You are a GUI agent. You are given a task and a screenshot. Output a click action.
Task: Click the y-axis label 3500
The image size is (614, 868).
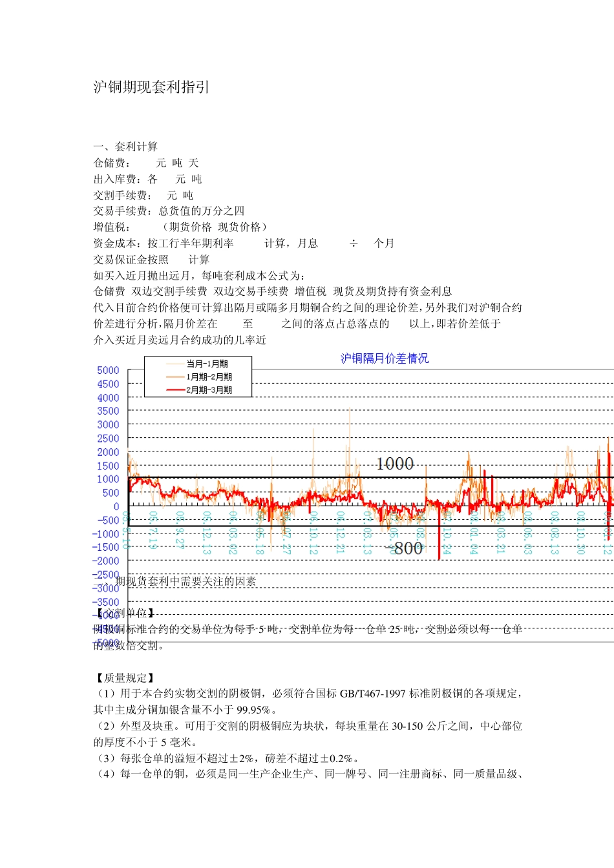pyautogui.click(x=108, y=411)
